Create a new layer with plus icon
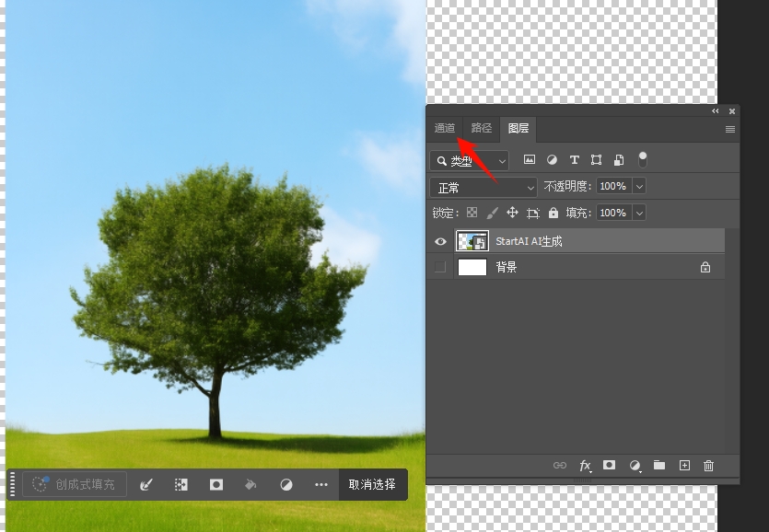The width and height of the screenshot is (769, 532). point(684,466)
